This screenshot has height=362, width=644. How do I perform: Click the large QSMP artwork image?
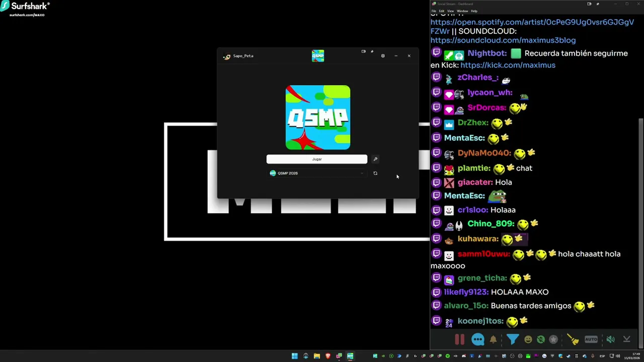point(318,118)
